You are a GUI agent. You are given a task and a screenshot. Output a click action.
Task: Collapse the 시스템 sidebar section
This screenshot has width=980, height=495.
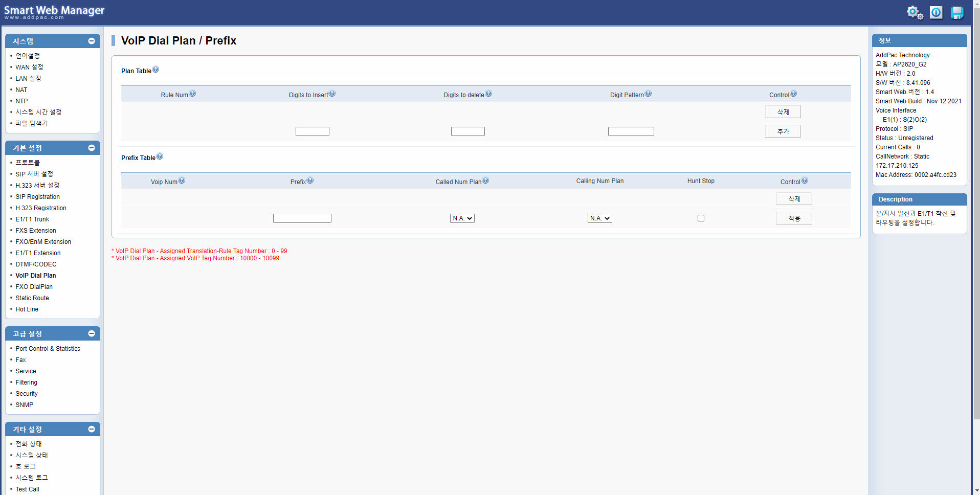(92, 41)
